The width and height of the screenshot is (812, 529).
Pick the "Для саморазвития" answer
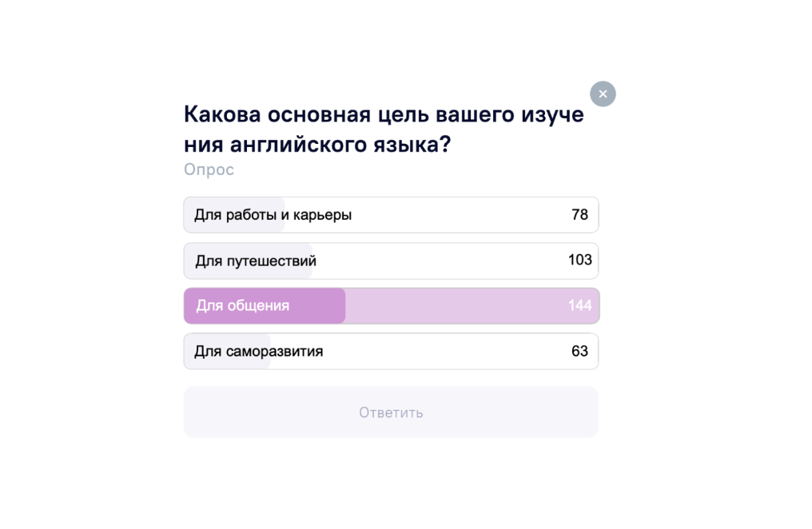pos(259,352)
